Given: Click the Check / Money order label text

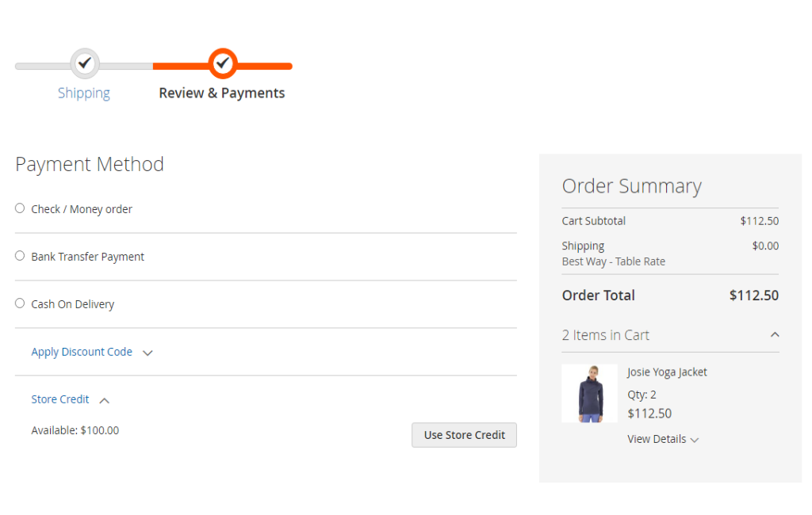Looking at the screenshot, I should [x=82, y=209].
